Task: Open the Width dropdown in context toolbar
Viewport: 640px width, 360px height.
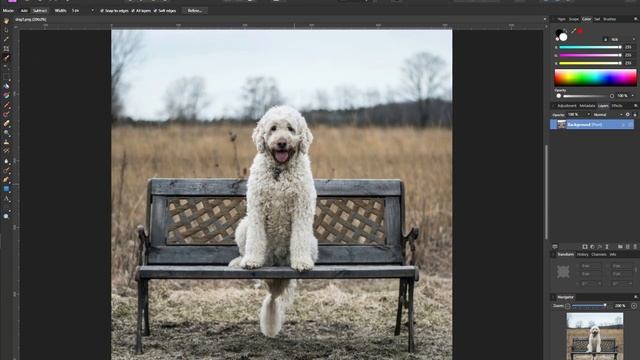Action: (x=93, y=11)
